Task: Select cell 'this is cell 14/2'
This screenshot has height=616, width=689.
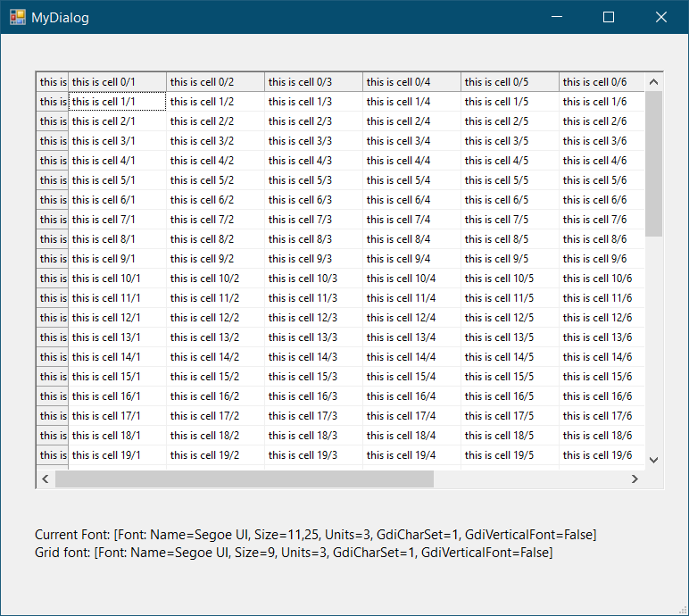Action: [x=215, y=357]
